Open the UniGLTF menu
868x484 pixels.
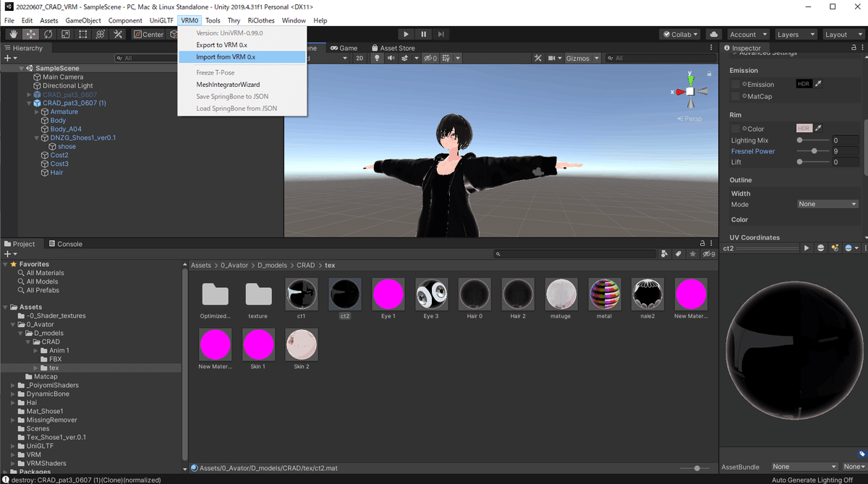[161, 20]
